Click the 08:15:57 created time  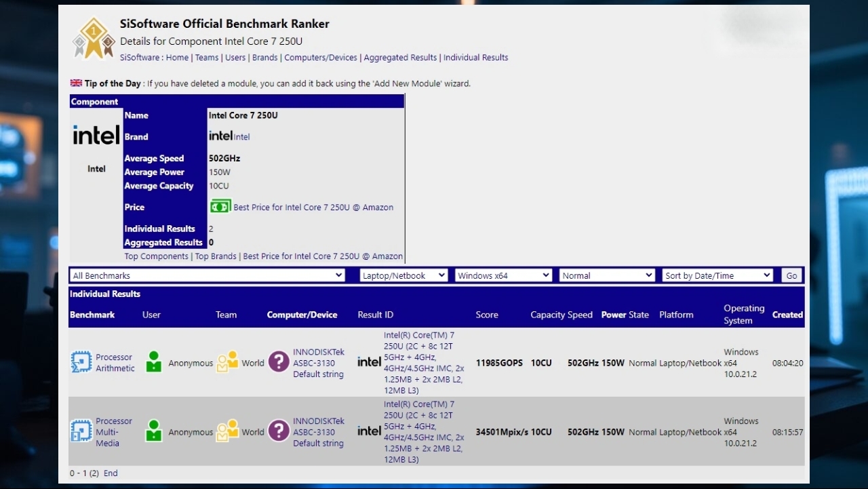(x=787, y=432)
